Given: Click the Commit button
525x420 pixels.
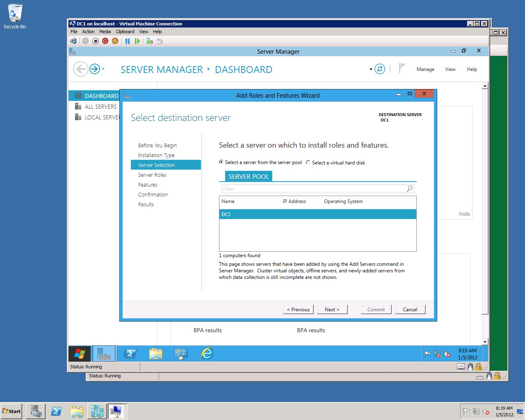Looking at the screenshot, I should [376, 310].
